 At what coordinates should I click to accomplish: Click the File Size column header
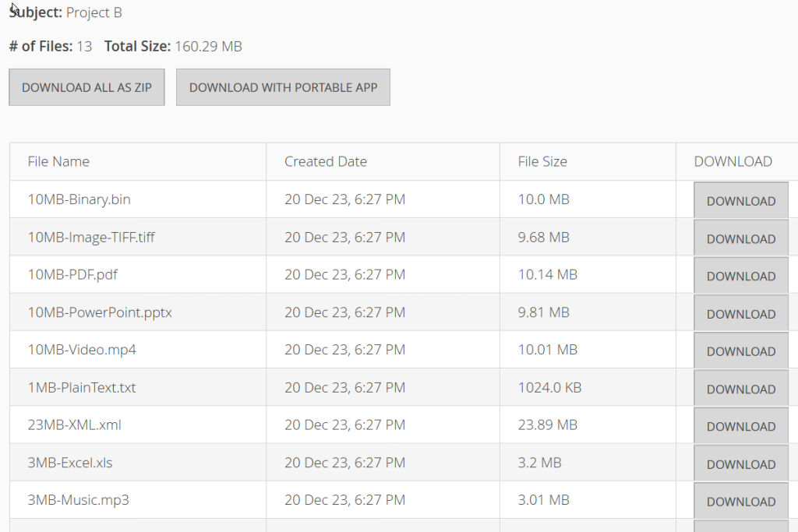[542, 161]
